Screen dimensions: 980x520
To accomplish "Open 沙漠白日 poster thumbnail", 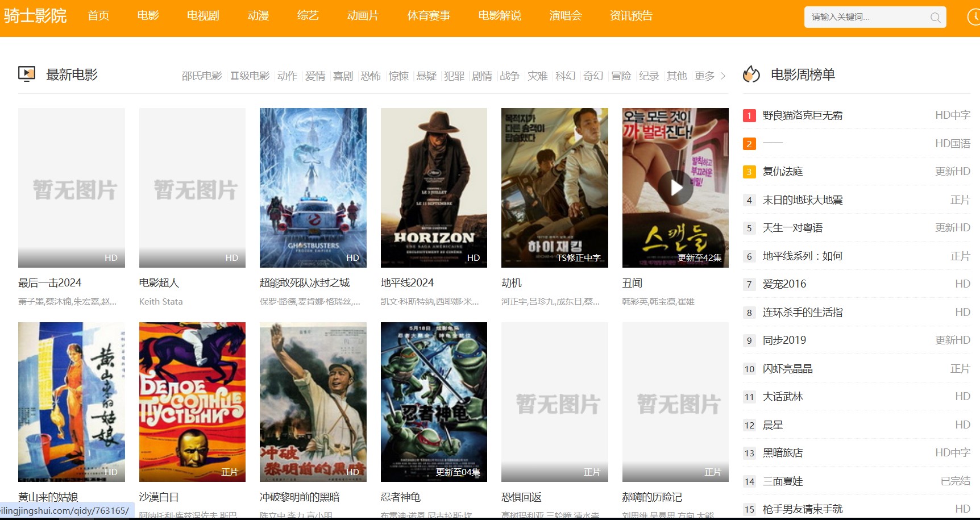I will 192,402.
